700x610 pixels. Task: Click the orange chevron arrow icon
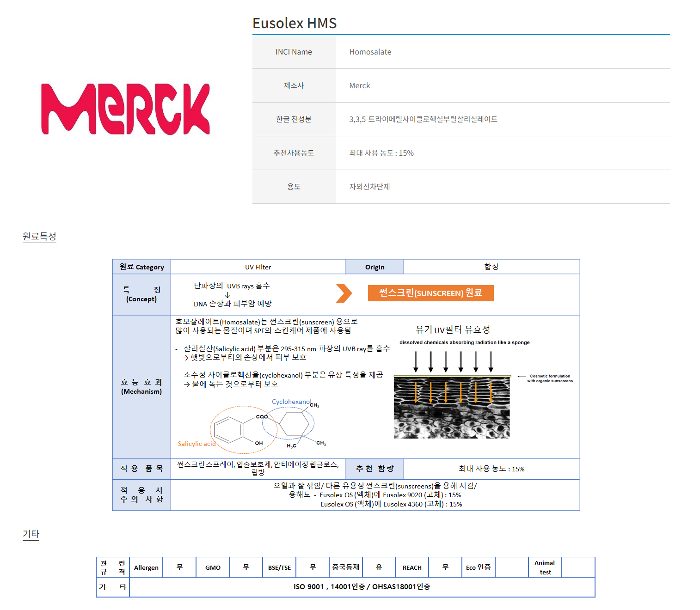point(344,293)
